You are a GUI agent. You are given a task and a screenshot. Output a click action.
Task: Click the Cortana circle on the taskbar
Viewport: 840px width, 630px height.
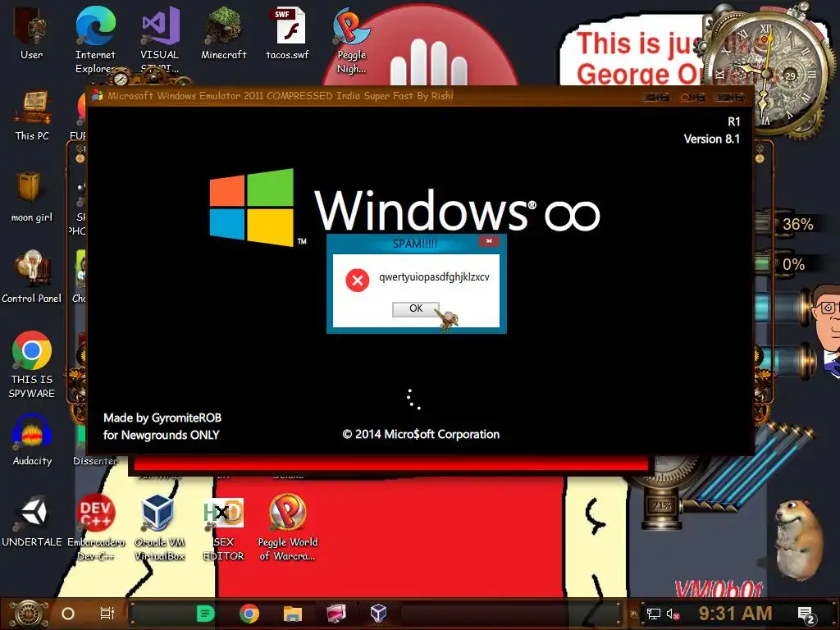tap(68, 614)
